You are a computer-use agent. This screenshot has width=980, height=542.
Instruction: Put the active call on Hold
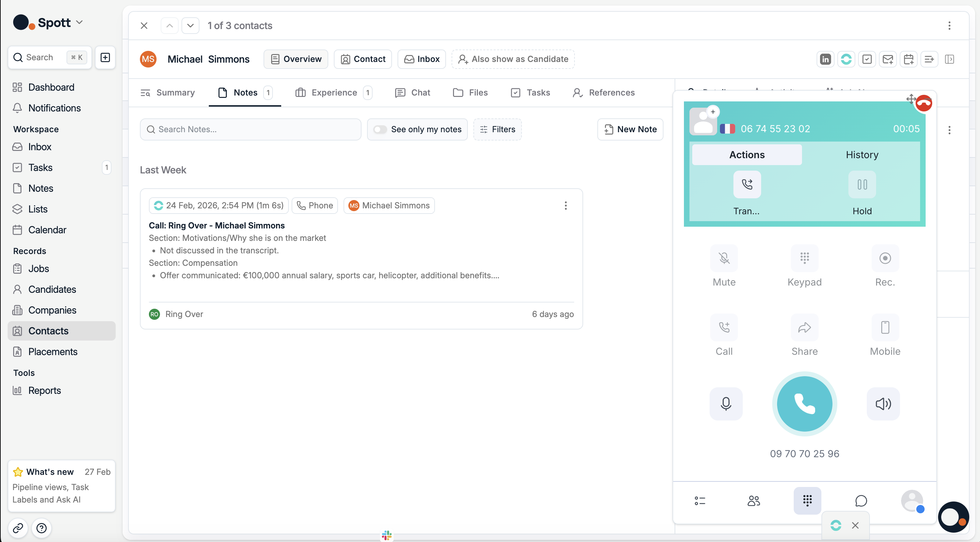pos(862,185)
